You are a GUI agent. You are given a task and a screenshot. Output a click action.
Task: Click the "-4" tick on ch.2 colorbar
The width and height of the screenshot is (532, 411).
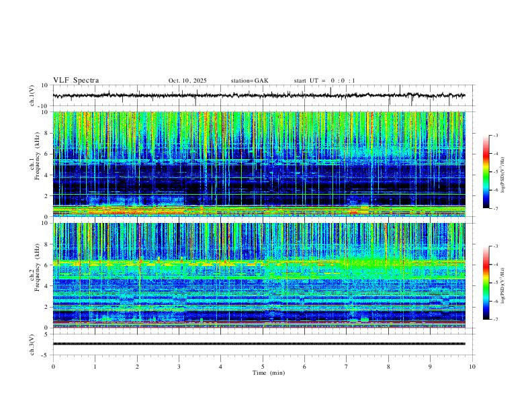[x=495, y=265]
